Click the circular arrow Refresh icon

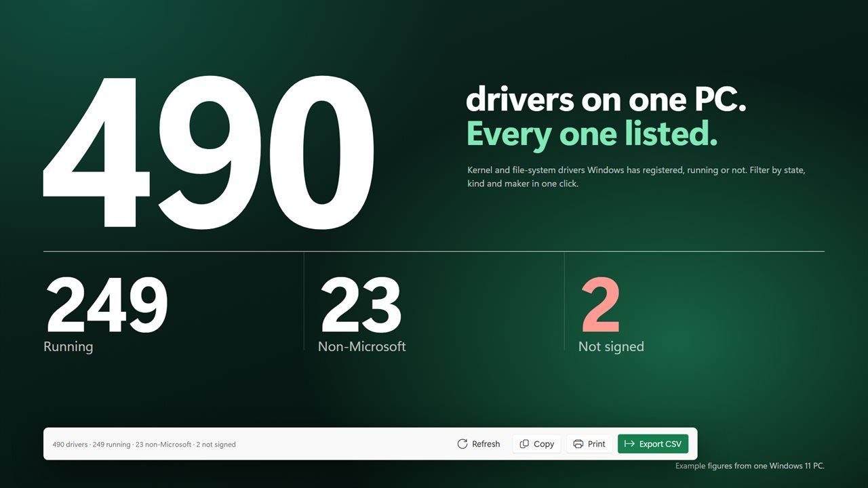(x=462, y=444)
